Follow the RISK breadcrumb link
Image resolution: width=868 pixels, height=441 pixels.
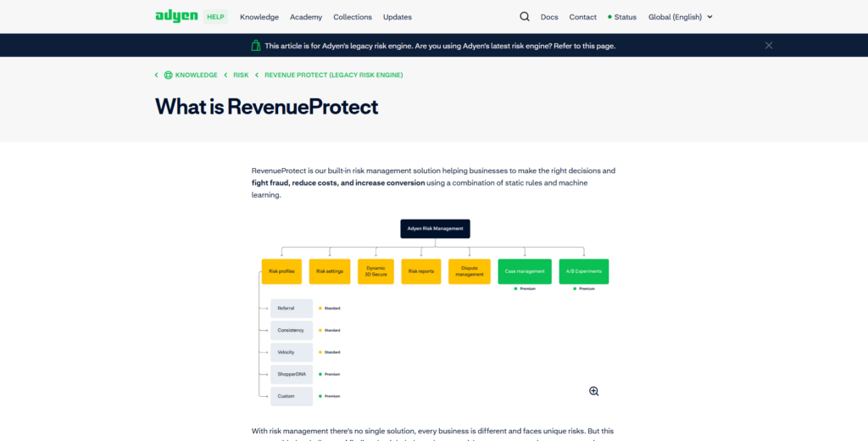click(x=241, y=75)
